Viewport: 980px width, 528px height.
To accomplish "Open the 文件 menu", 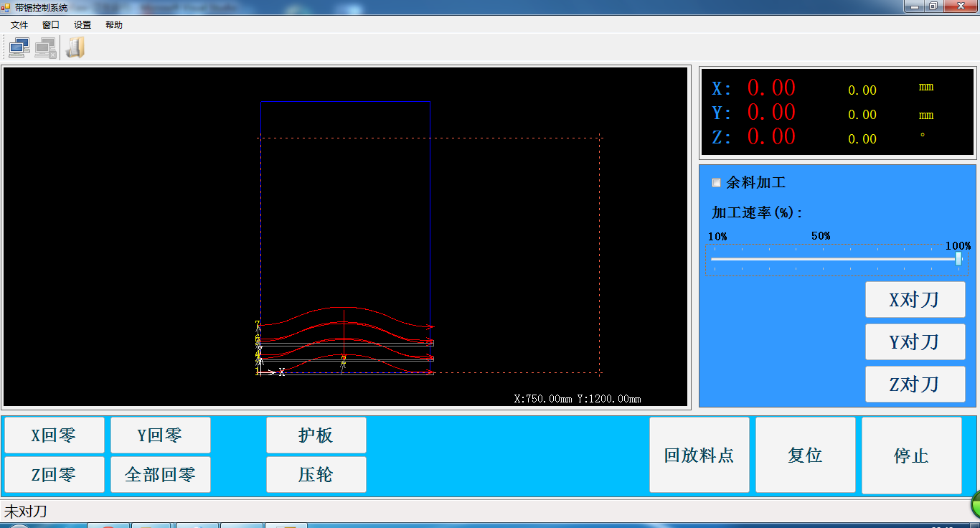I will pyautogui.click(x=19, y=25).
